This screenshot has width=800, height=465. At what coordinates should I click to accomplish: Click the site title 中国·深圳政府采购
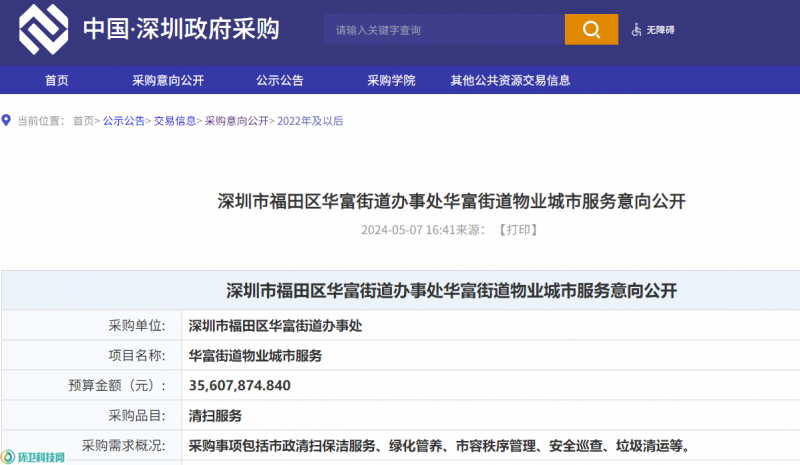point(181,29)
